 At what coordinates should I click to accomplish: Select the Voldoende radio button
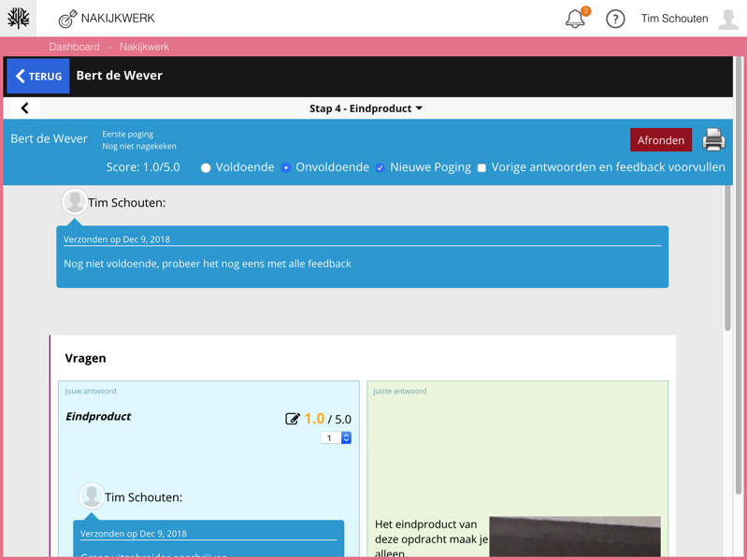pos(206,168)
